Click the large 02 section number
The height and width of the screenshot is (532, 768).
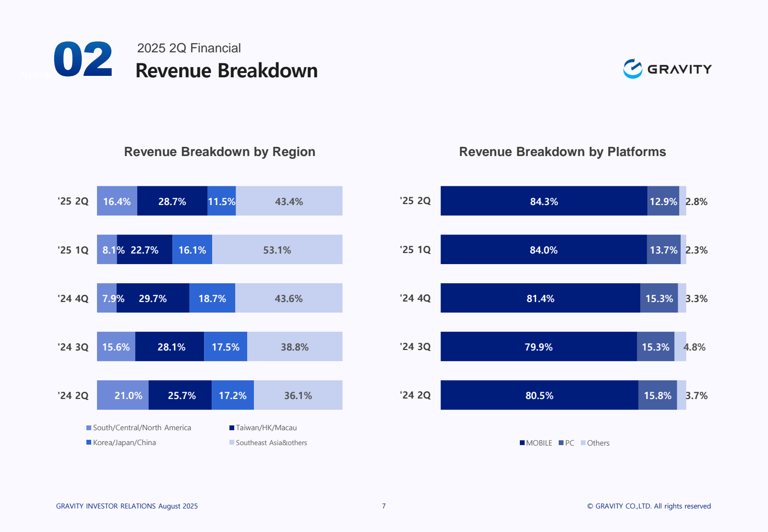(x=83, y=60)
